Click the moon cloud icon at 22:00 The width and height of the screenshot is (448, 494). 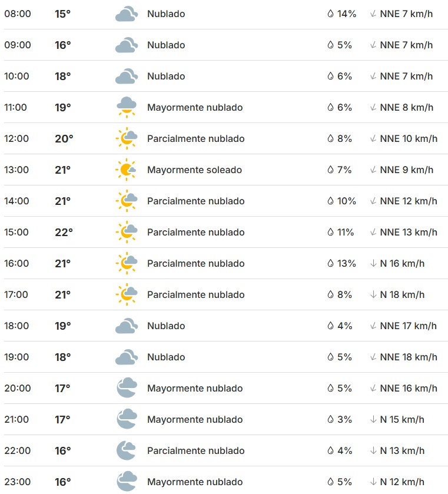[126, 450]
